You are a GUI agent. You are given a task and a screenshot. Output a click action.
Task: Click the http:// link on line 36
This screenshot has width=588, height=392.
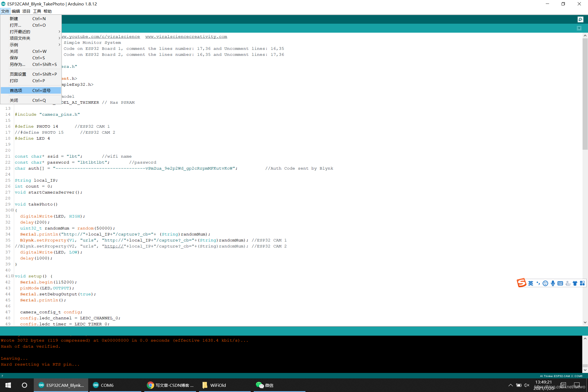click(114, 246)
